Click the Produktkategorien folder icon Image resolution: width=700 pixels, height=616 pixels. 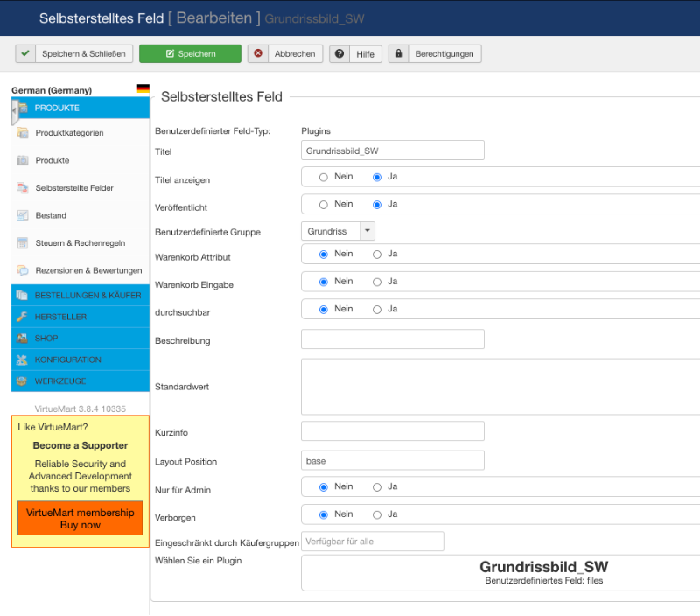pos(23,133)
